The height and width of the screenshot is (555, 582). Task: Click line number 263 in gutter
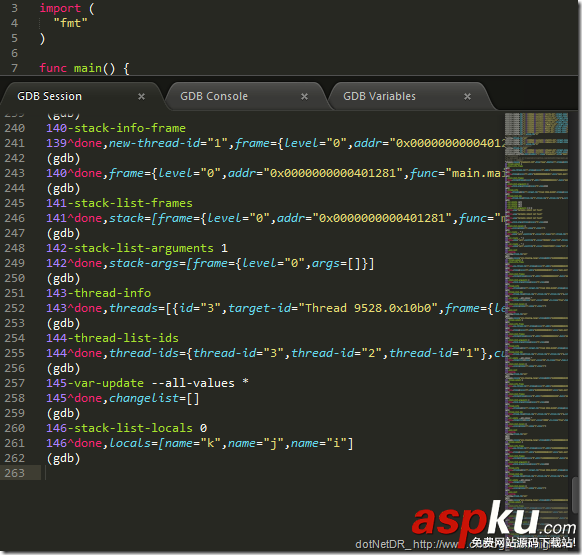tap(14, 473)
